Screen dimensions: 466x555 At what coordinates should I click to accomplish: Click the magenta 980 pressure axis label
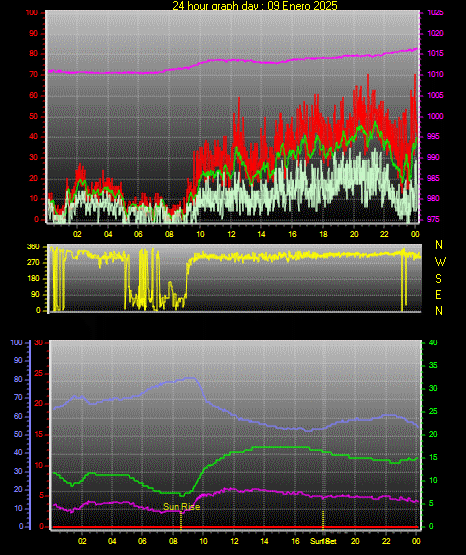[x=434, y=198]
